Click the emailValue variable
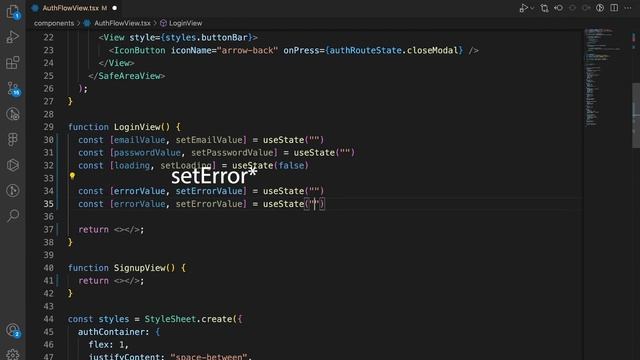Screen dimensions: 640x360 139,140
